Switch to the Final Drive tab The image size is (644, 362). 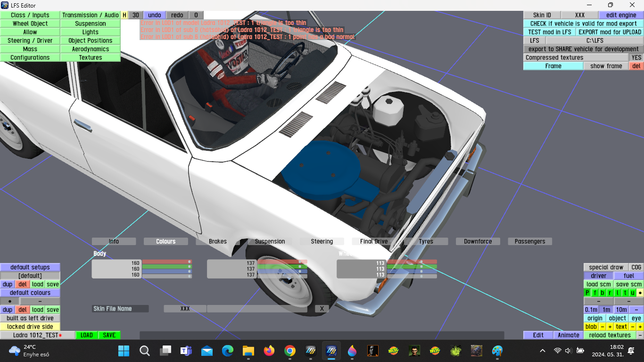tap(374, 241)
